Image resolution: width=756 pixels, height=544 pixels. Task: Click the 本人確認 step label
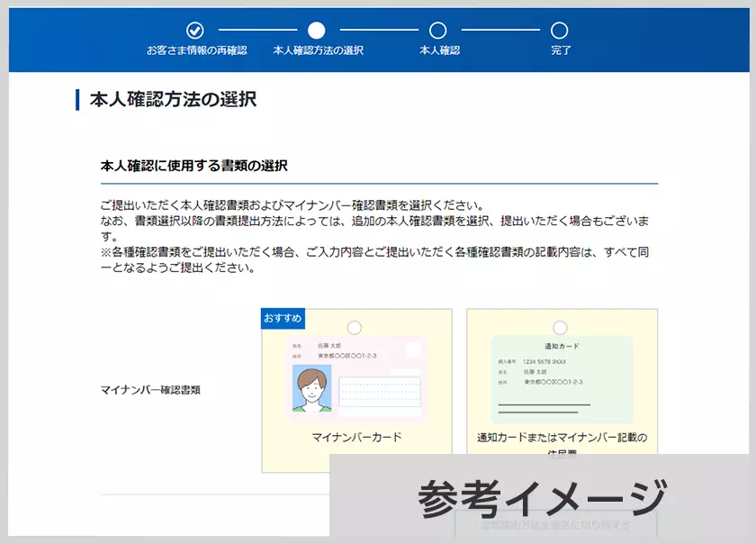click(x=439, y=50)
